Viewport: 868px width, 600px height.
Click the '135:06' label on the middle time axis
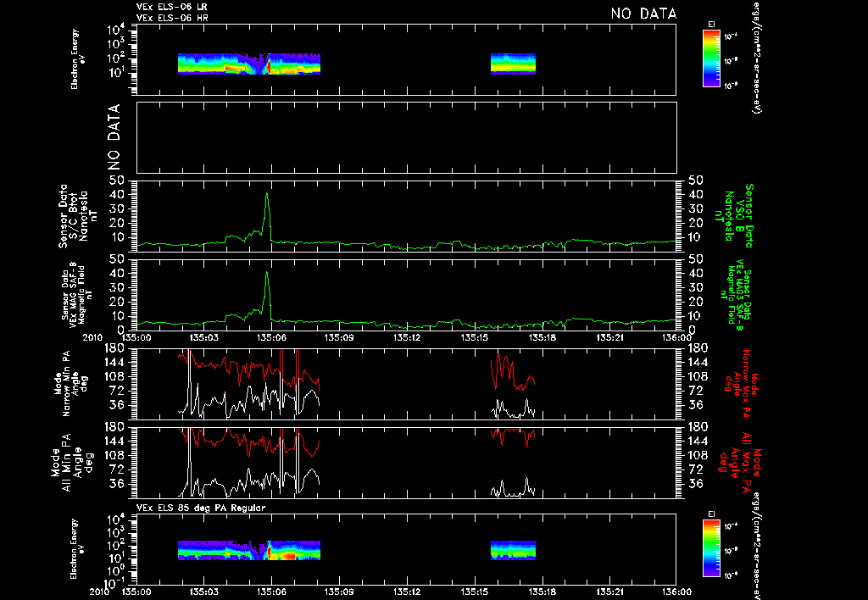[272, 337]
